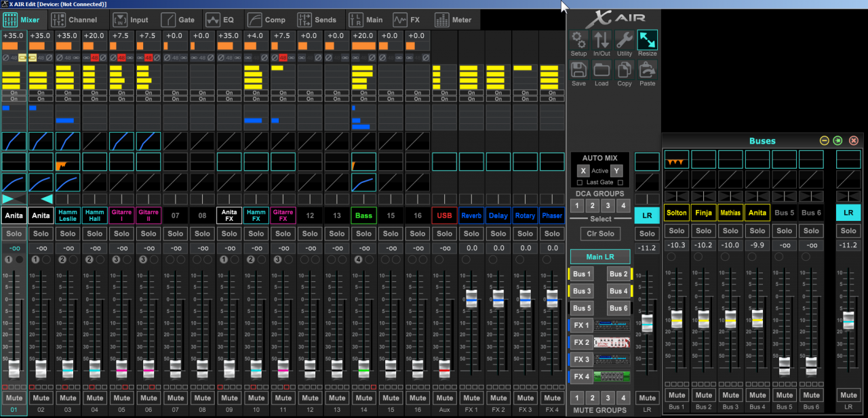The image size is (868, 418).
Task: Click the Delay FX 2 fader knob
Action: point(498,298)
